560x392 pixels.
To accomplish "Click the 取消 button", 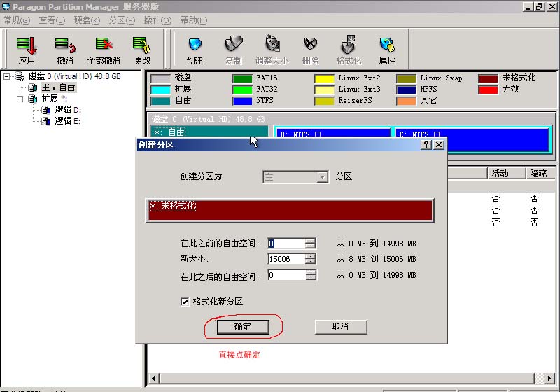I will (341, 327).
